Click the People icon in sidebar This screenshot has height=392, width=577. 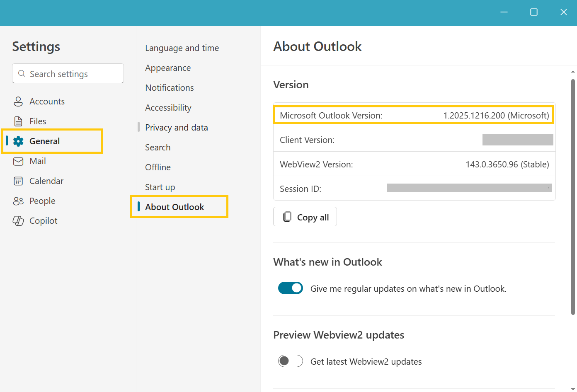pos(18,201)
